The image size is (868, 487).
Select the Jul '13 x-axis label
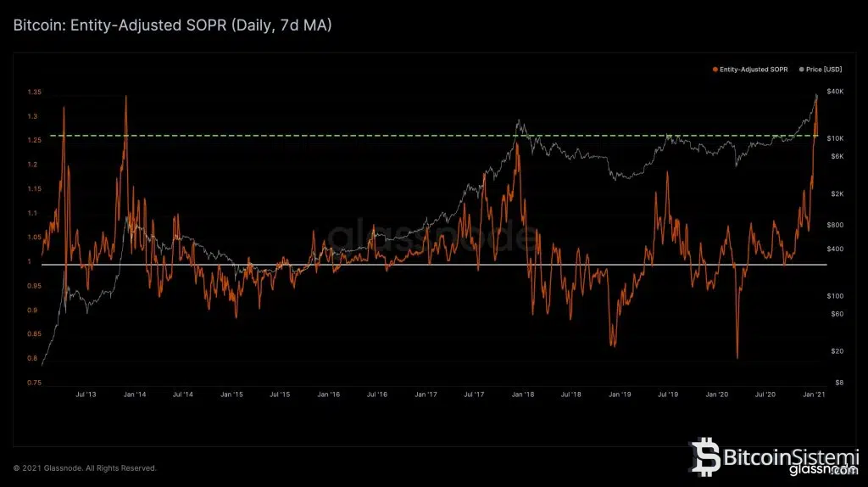click(x=86, y=395)
